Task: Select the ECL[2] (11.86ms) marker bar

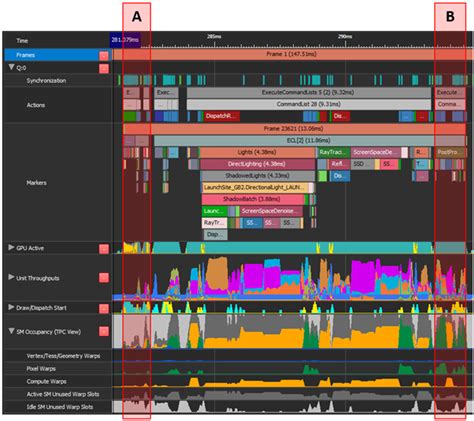Action: [x=309, y=140]
